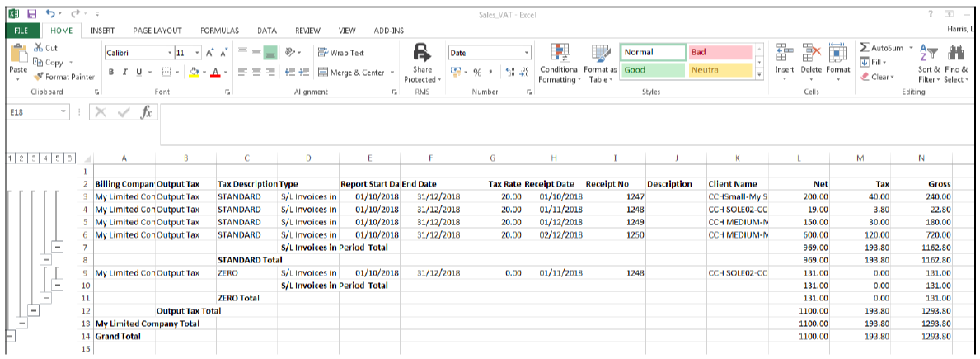Click the Format cells icon
This screenshot has height=359, width=980.
click(x=837, y=54)
